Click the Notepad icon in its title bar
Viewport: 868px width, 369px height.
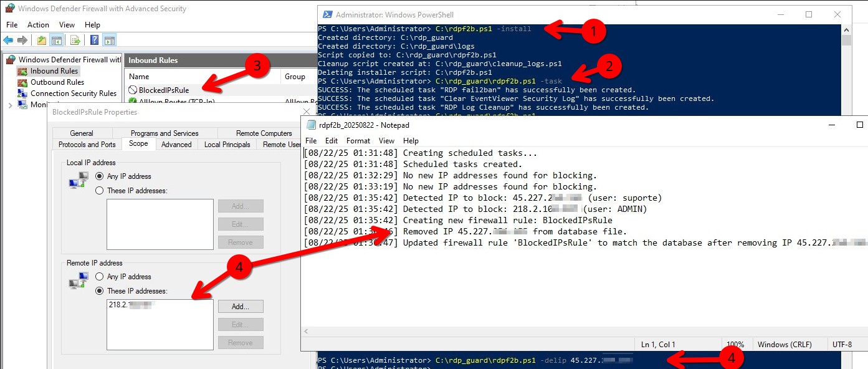[311, 125]
